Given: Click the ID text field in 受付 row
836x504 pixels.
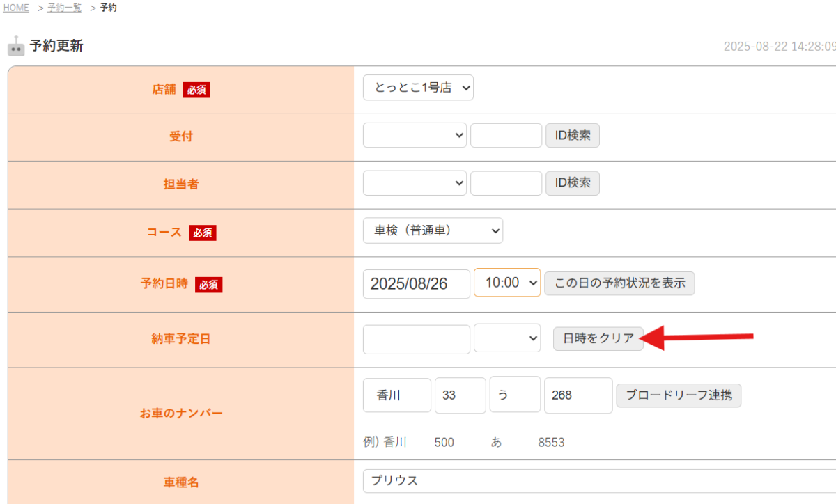Looking at the screenshot, I should pyautogui.click(x=506, y=135).
